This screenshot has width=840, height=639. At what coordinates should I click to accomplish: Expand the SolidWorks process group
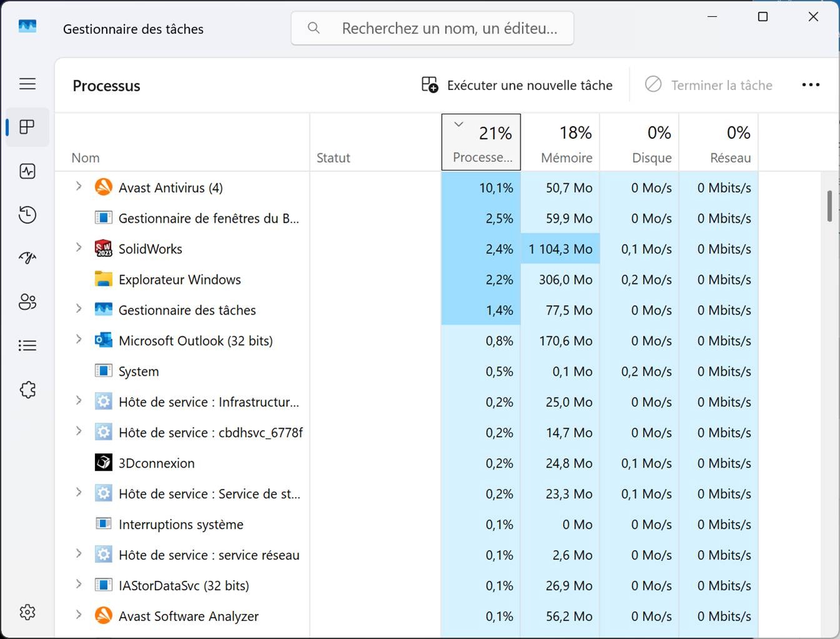79,248
